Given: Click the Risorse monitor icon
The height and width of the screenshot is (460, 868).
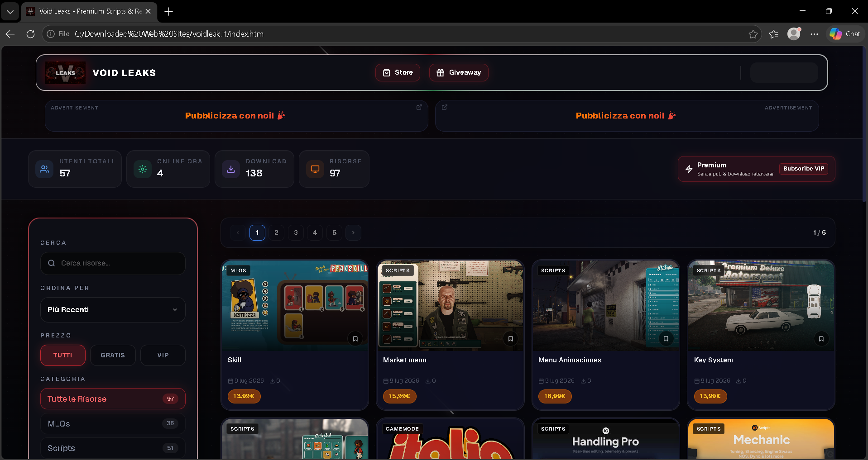Looking at the screenshot, I should [315, 169].
